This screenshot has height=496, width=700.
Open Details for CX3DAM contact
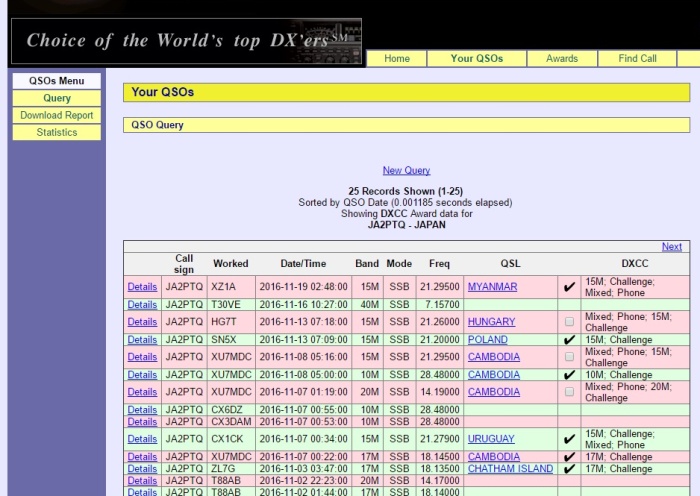click(142, 421)
